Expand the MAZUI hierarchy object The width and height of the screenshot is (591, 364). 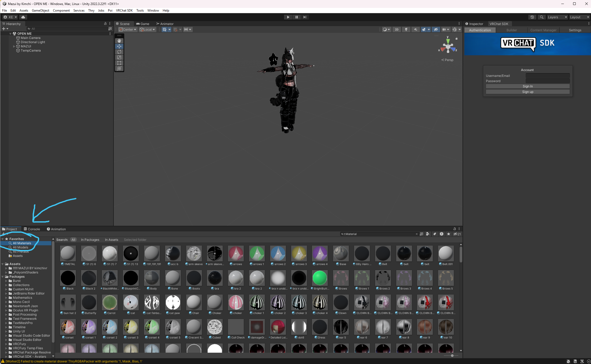tap(14, 46)
